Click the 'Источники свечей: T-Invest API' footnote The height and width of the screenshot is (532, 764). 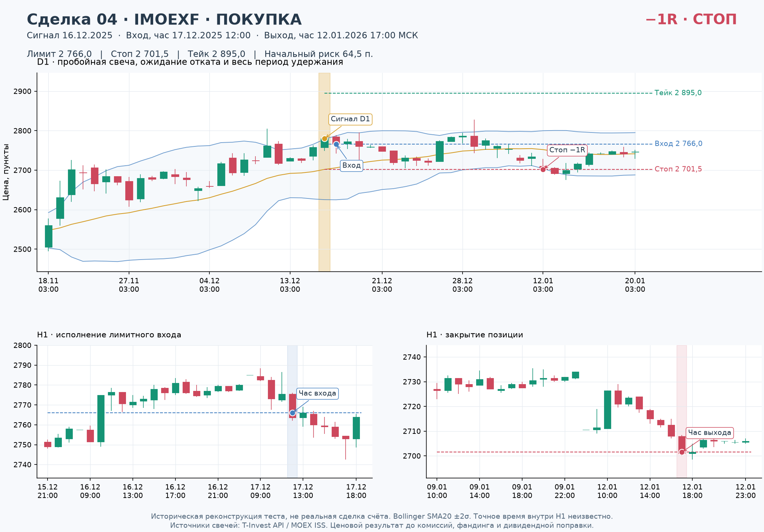coord(382,526)
